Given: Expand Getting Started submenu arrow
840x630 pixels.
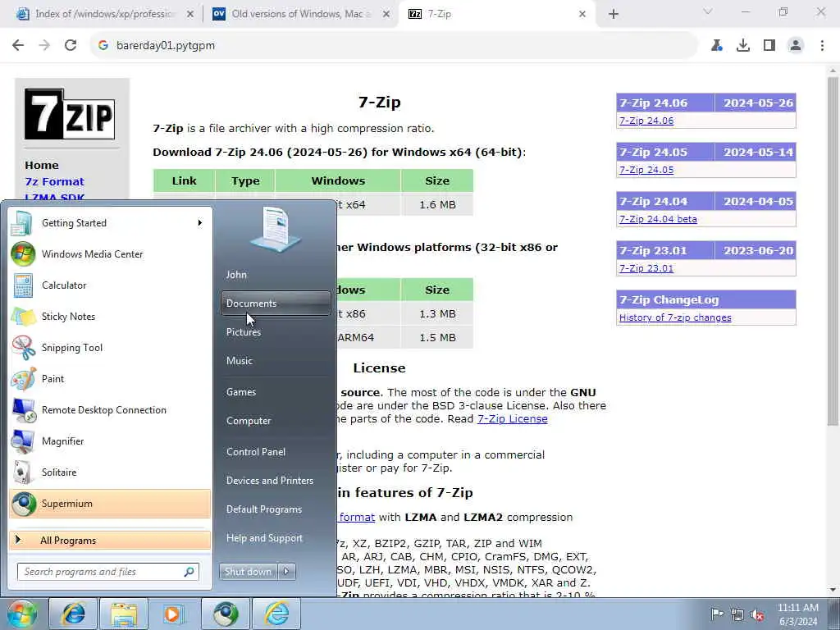Looking at the screenshot, I should [x=200, y=223].
